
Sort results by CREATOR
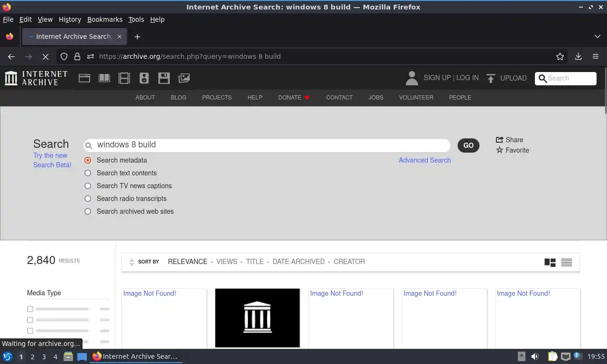point(349,262)
